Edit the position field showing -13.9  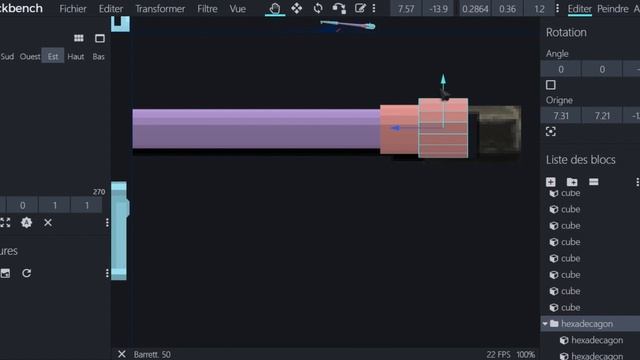coord(438,9)
